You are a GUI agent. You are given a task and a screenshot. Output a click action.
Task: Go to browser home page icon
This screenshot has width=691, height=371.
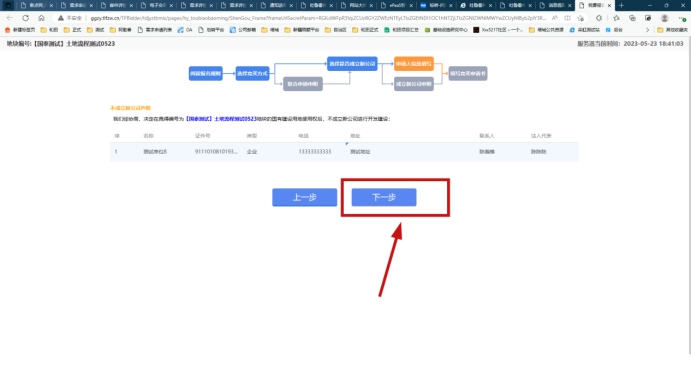click(41, 18)
